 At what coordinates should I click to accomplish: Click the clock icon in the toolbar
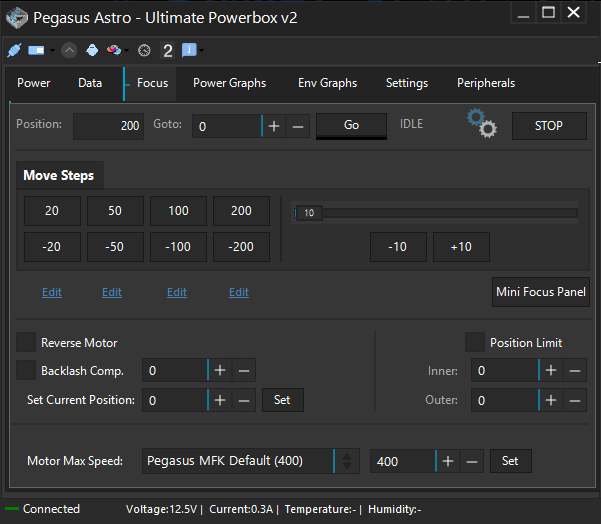(x=144, y=50)
